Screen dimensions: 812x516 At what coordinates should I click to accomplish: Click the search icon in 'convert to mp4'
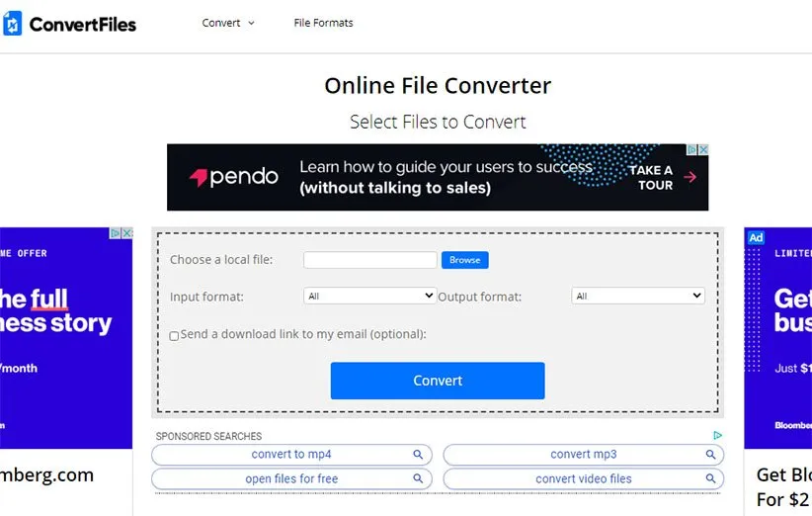pyautogui.click(x=418, y=455)
